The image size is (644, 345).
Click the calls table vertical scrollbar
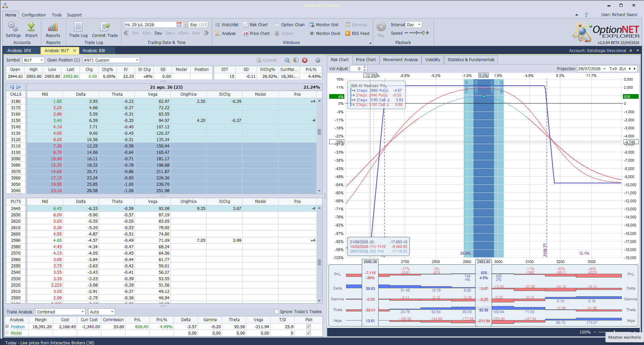point(319,146)
